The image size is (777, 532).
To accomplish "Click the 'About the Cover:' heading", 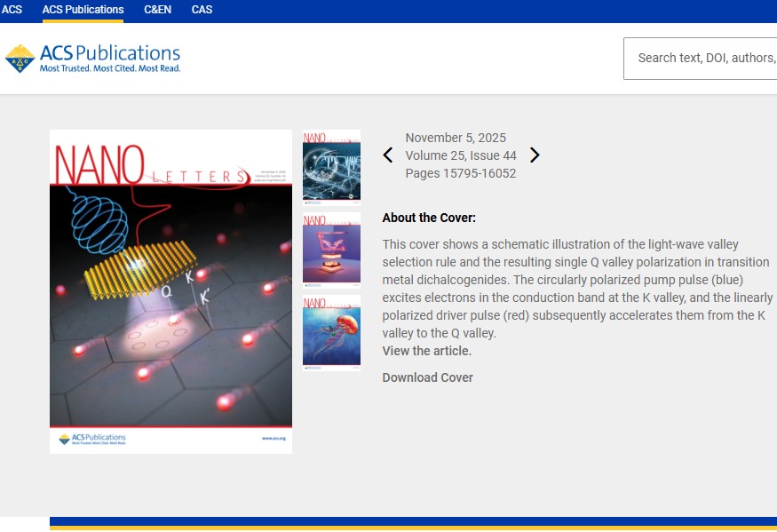I will pos(429,218).
